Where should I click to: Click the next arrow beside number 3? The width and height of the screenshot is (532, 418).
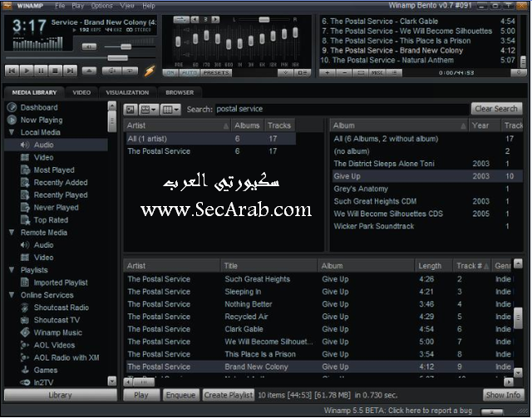coord(215,19)
